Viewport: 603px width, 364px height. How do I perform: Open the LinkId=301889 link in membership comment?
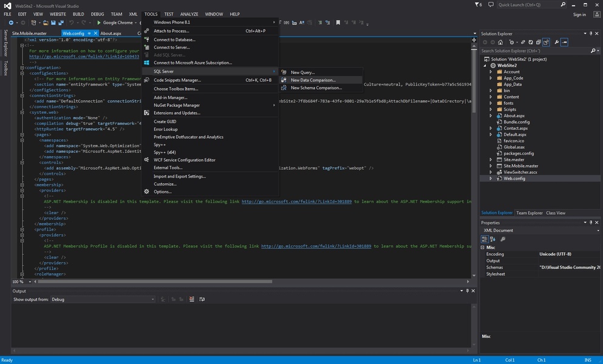click(x=296, y=201)
